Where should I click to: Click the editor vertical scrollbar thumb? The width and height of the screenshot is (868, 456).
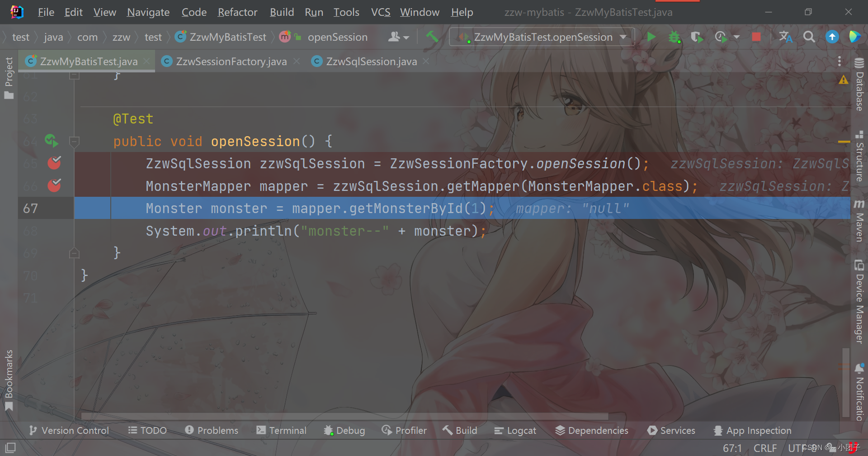click(846, 382)
